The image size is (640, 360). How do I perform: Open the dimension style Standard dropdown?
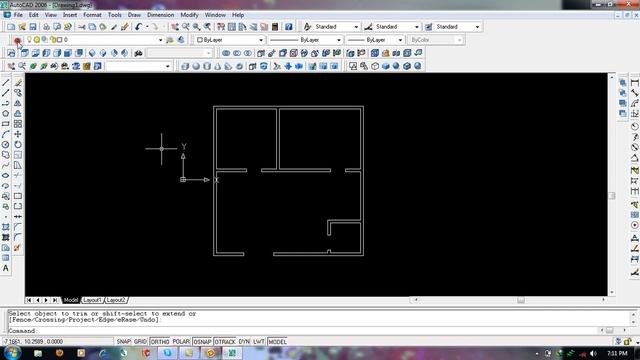click(x=397, y=27)
